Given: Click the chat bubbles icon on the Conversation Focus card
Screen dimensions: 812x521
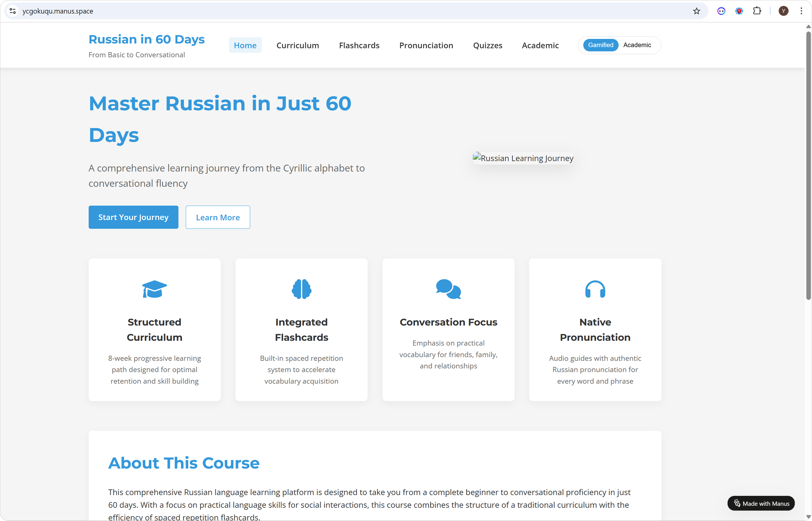Looking at the screenshot, I should [448, 289].
